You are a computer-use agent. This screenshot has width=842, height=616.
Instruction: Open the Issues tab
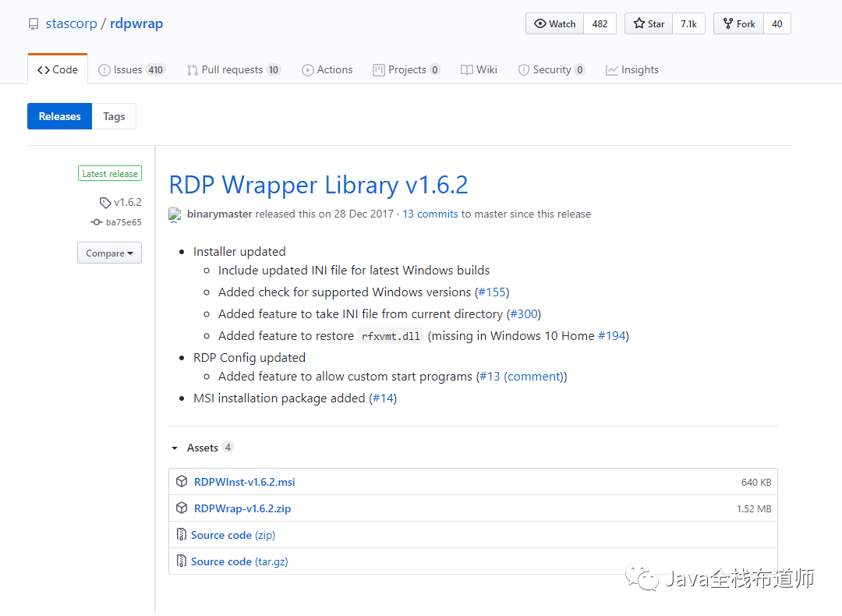tap(132, 70)
